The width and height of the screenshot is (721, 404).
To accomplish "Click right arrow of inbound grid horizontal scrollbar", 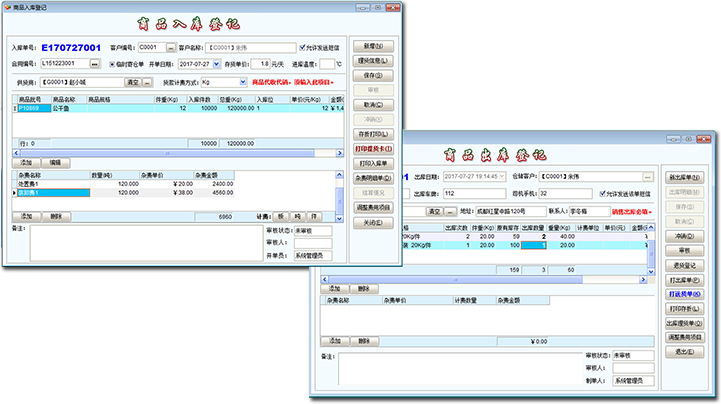I will tap(340, 153).
